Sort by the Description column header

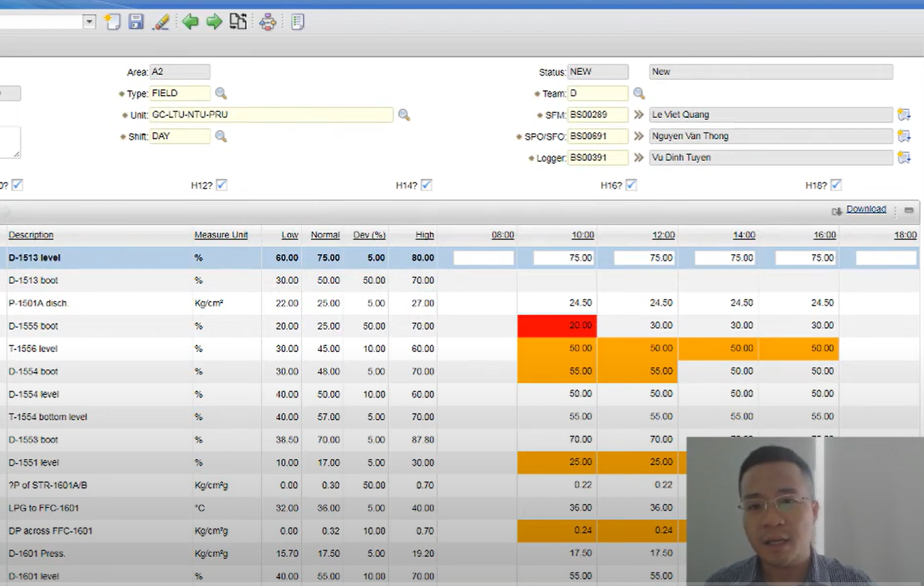pyautogui.click(x=31, y=235)
